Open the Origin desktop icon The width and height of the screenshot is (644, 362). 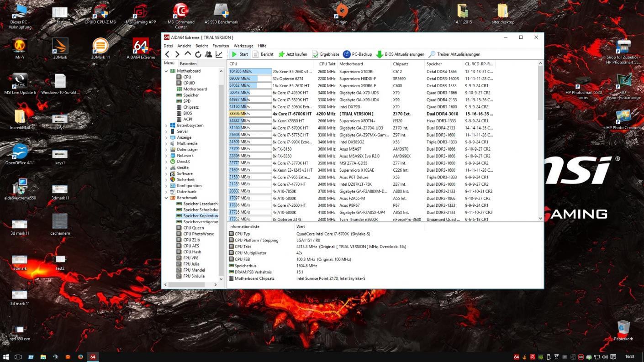342,15
